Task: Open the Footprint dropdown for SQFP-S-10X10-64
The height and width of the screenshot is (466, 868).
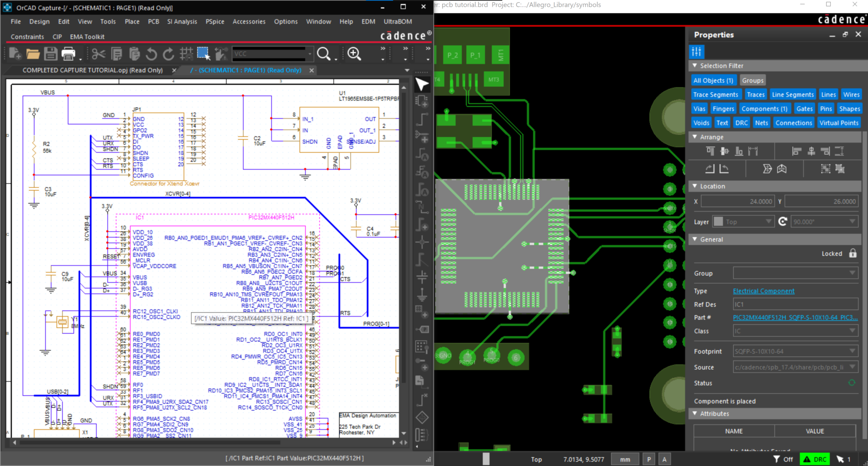Action: pyautogui.click(x=853, y=351)
